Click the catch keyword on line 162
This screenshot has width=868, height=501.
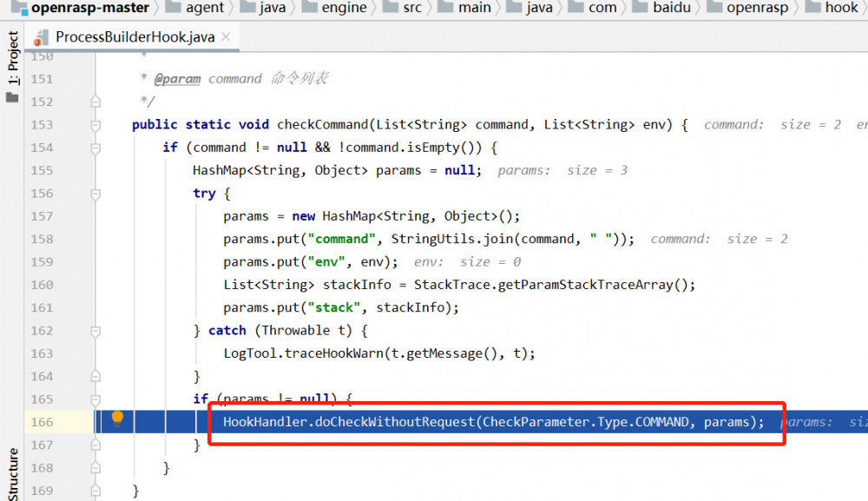tap(227, 331)
